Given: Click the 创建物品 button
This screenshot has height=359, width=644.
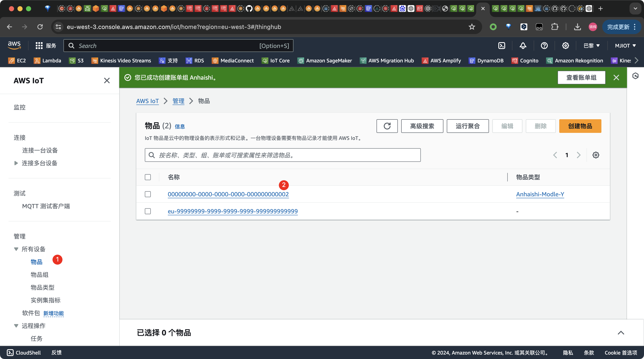Looking at the screenshot, I should (580, 126).
